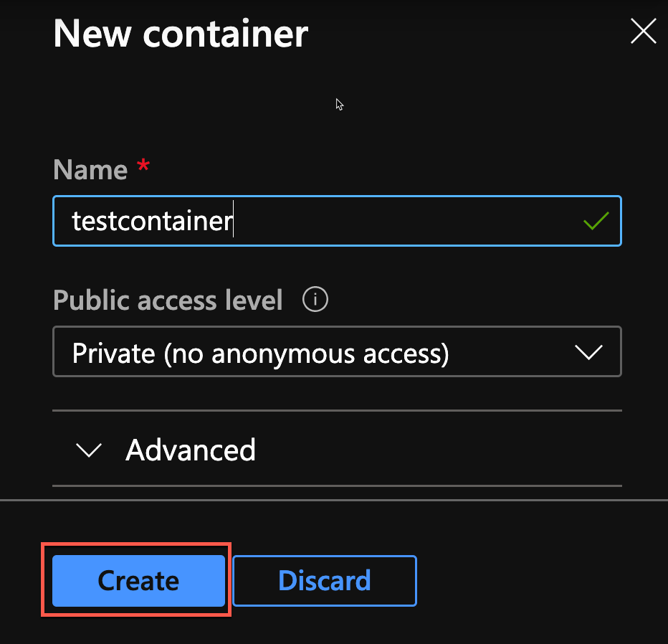Close the New container panel
Viewport: 668px width, 644px height.
642,32
